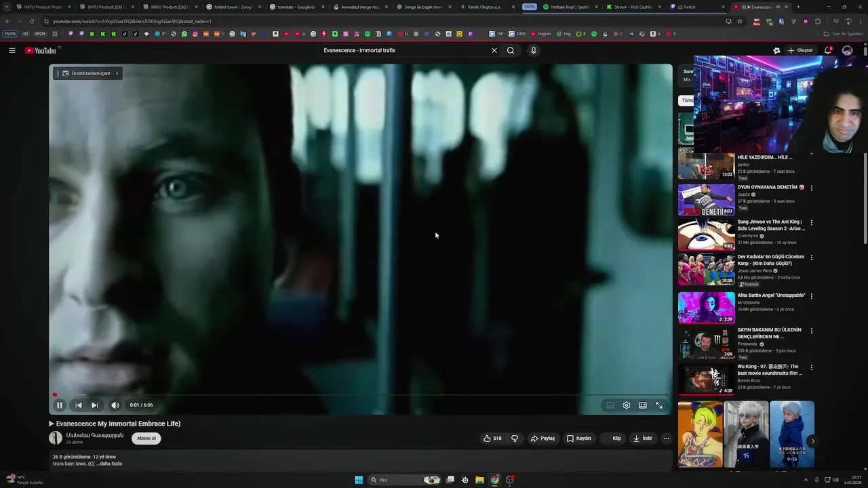Open Alita Battle Angel Unstoppable video
The height and width of the screenshot is (488, 868).
tap(706, 308)
